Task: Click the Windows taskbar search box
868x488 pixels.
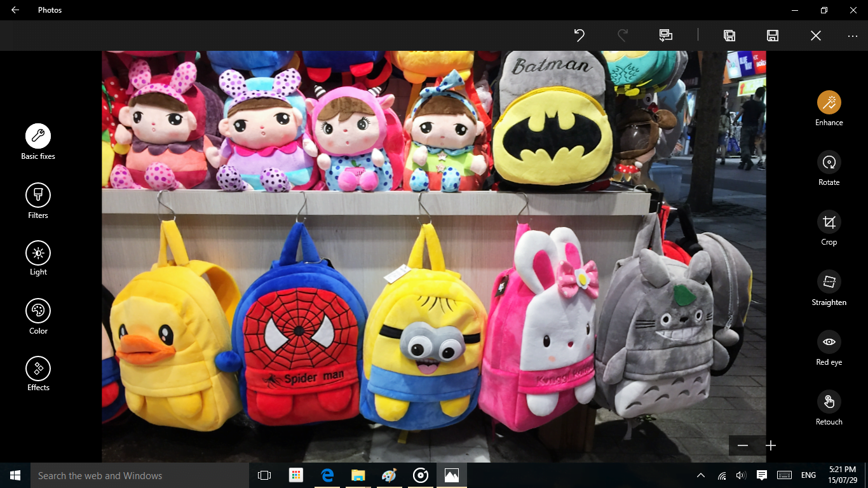Action: tap(140, 475)
